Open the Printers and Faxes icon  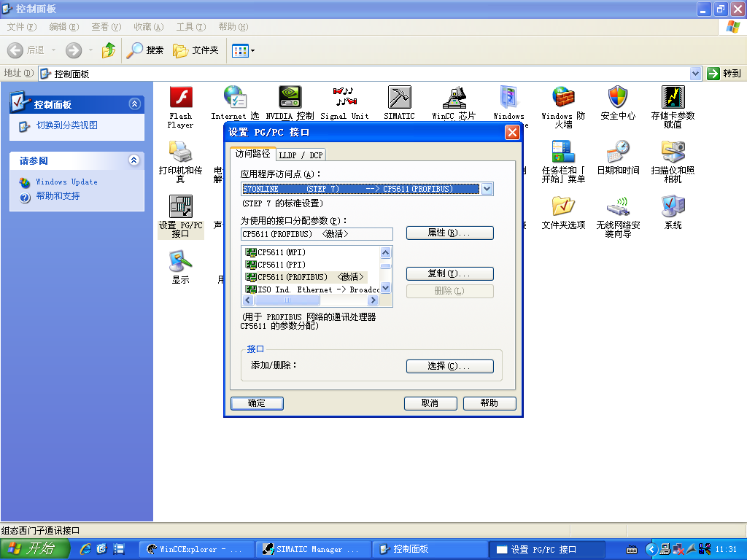tap(181, 162)
